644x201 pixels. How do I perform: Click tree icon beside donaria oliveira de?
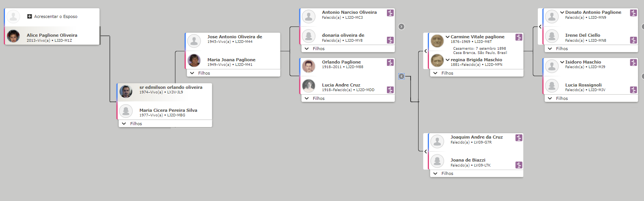click(390, 40)
